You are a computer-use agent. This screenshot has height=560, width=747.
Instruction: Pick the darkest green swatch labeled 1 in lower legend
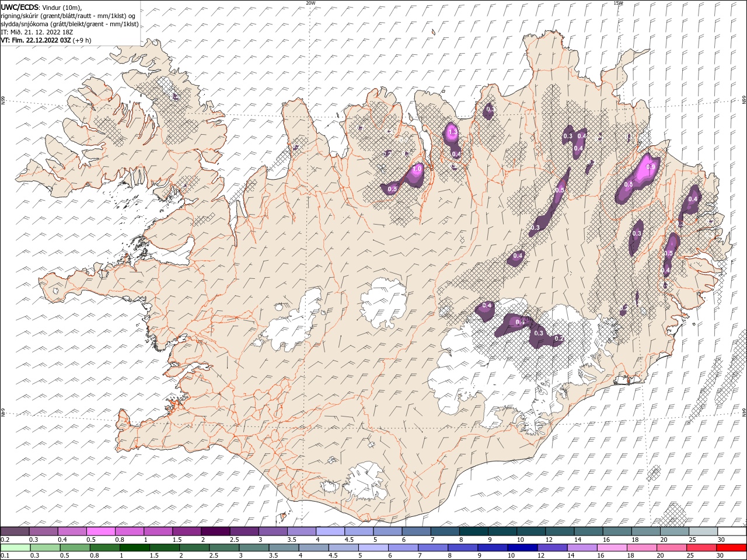(x=134, y=548)
